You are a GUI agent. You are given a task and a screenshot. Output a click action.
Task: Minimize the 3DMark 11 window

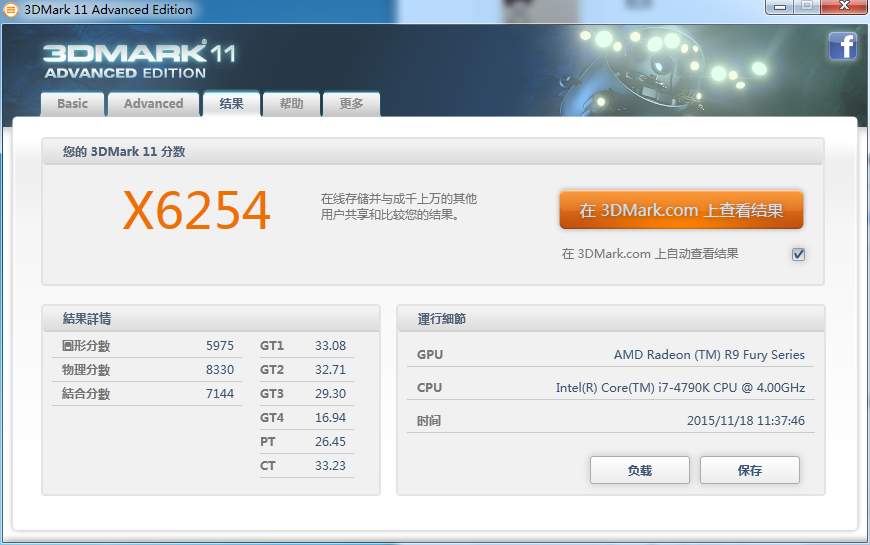tap(780, 7)
